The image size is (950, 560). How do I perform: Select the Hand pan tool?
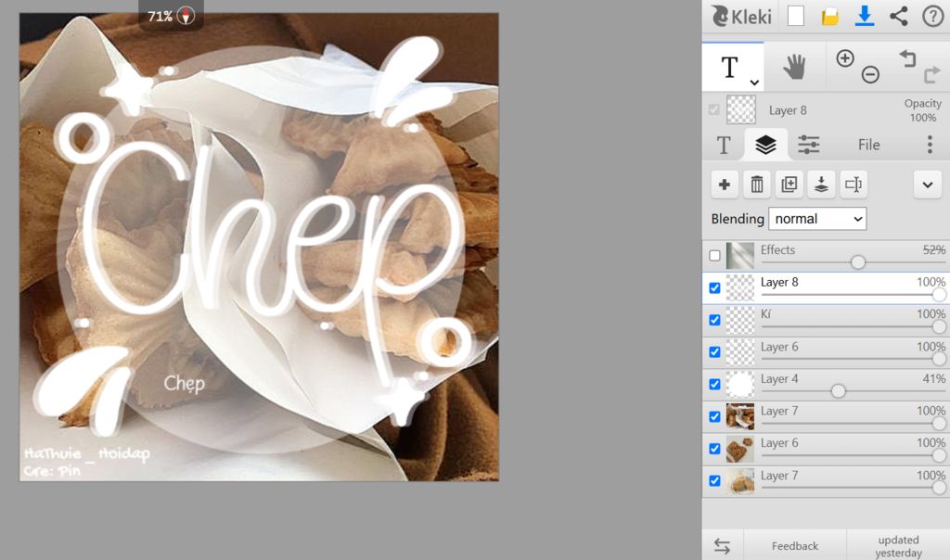(794, 67)
